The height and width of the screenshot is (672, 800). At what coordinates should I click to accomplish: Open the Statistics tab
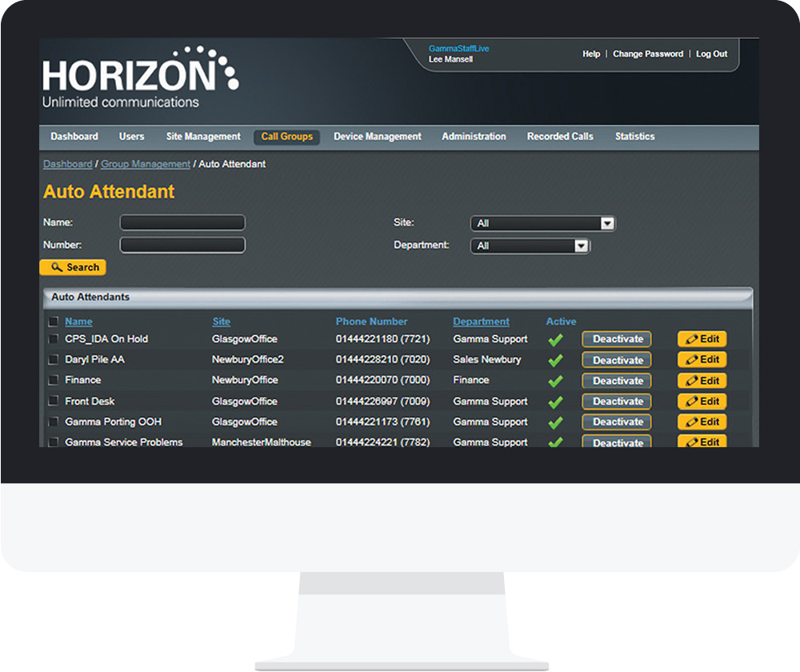[x=634, y=136]
